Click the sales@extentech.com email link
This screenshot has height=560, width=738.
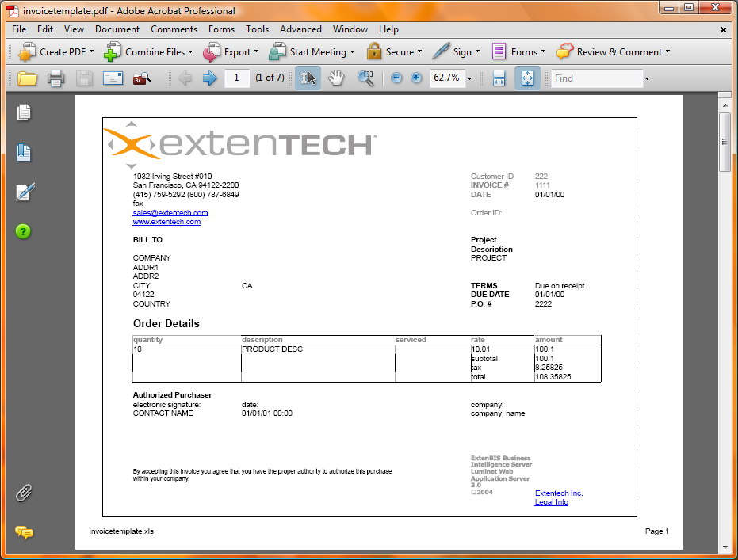pyautogui.click(x=170, y=213)
